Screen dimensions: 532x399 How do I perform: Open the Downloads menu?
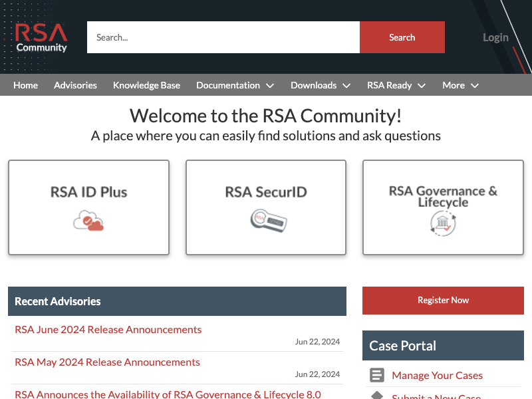pos(313,85)
